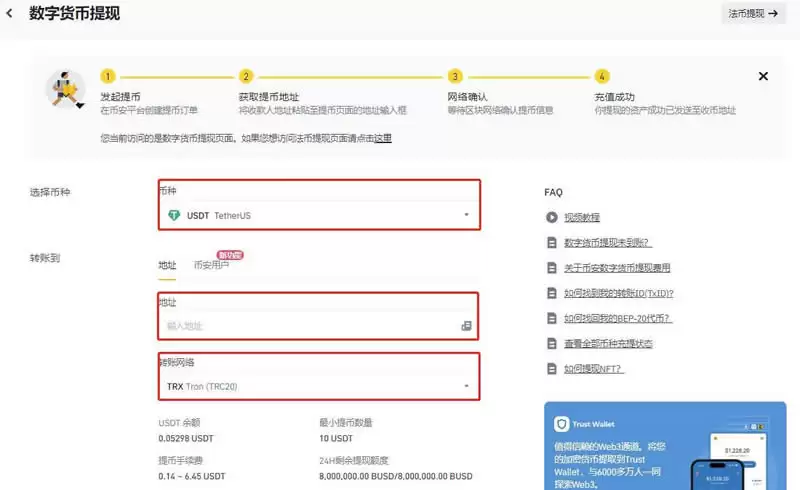Screen dimensions: 800x490
Task: Close the withdrawal steps guide banner
Action: (x=763, y=76)
